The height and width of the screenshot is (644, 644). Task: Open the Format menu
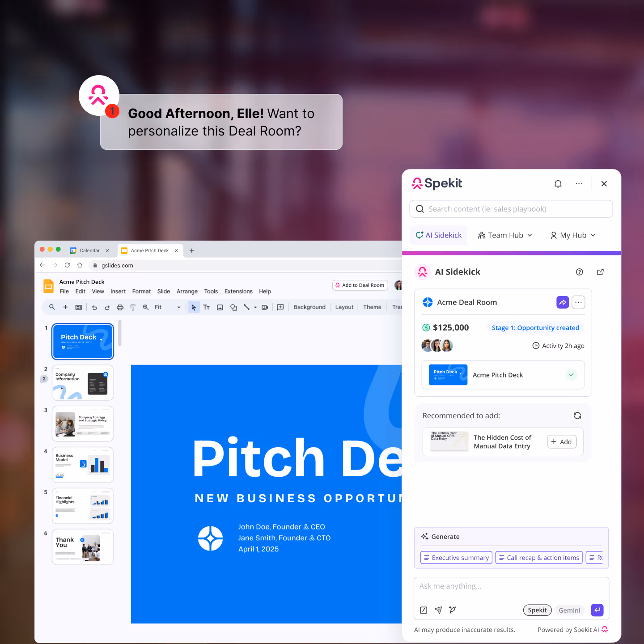pos(141,291)
